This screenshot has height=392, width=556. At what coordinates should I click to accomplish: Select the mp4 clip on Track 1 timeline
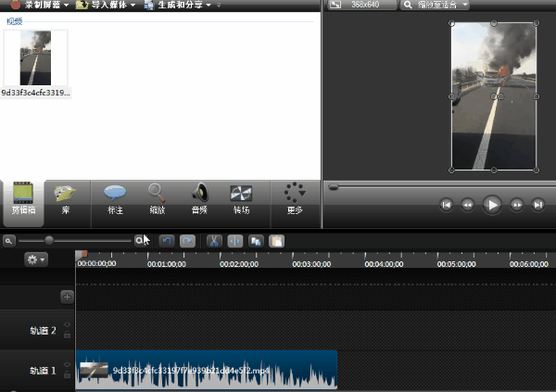pos(207,370)
